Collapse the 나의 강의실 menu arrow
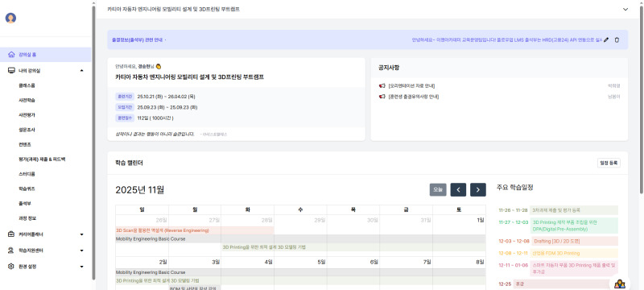 [82, 71]
